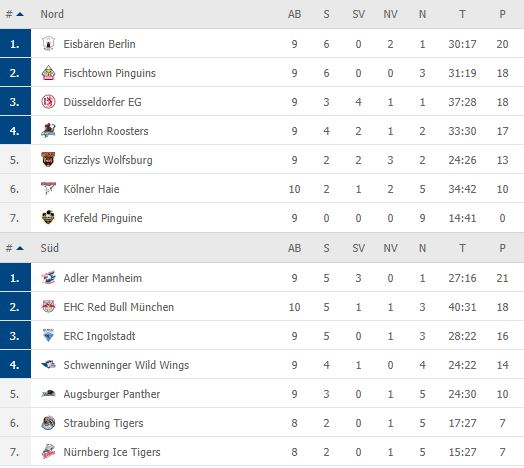Click the Düsseldorfer EG team logo
Image resolution: width=524 pixels, height=468 pixels.
48,102
